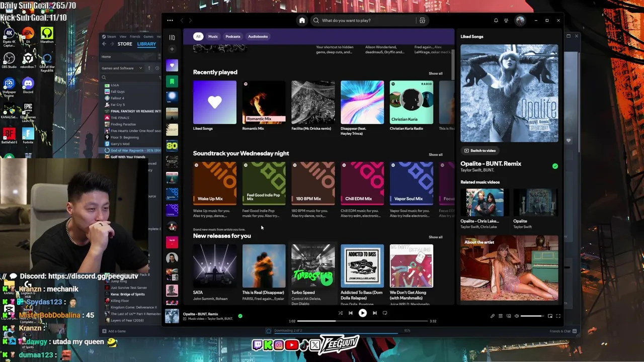Open the OBS Studio desktop icon
The height and width of the screenshot is (362, 644).
click(9, 62)
